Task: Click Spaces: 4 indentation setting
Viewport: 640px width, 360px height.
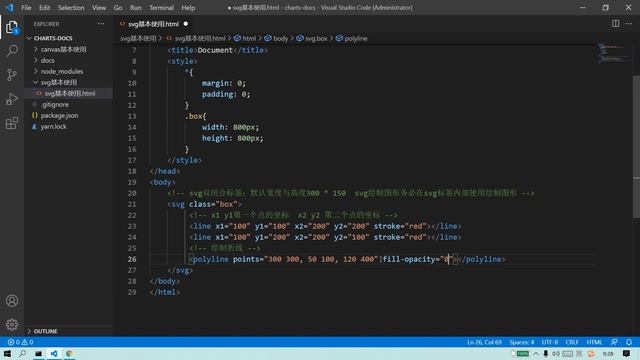Action: point(521,342)
